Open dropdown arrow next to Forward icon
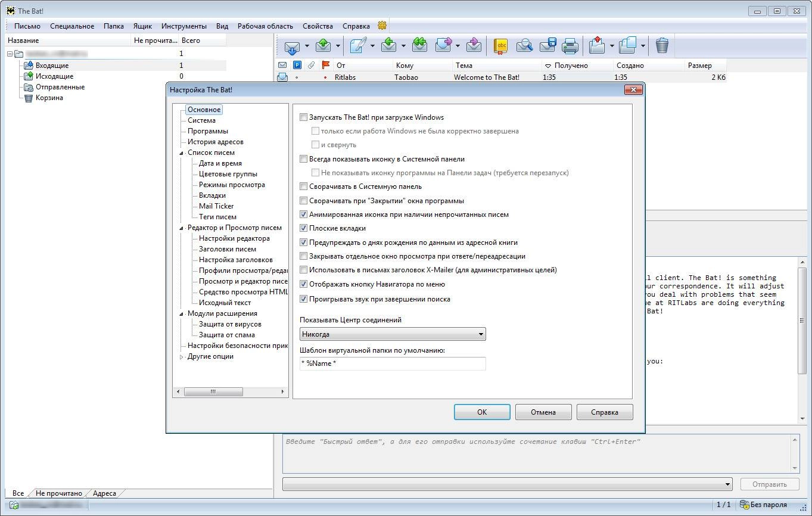This screenshot has width=812, height=516. [458, 46]
